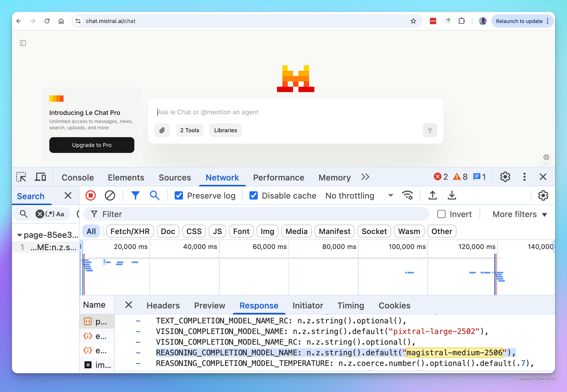
Task: Attach a file with the paperclip
Action: pyautogui.click(x=162, y=130)
